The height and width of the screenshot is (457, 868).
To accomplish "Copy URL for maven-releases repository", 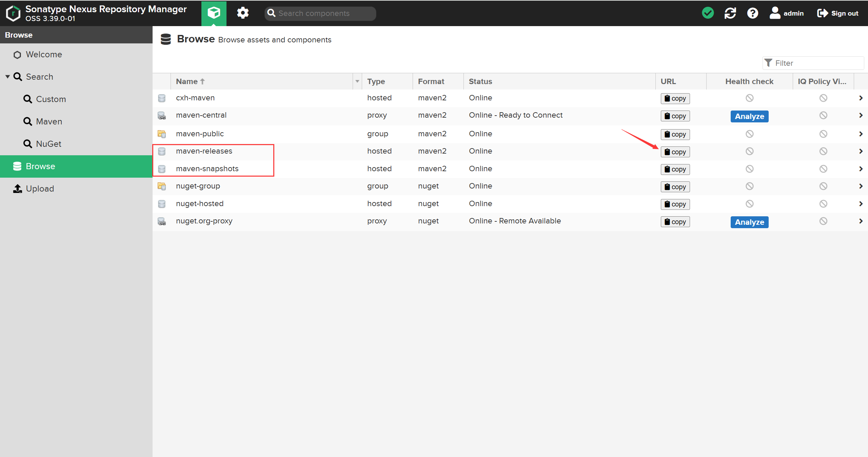I will tap(675, 152).
